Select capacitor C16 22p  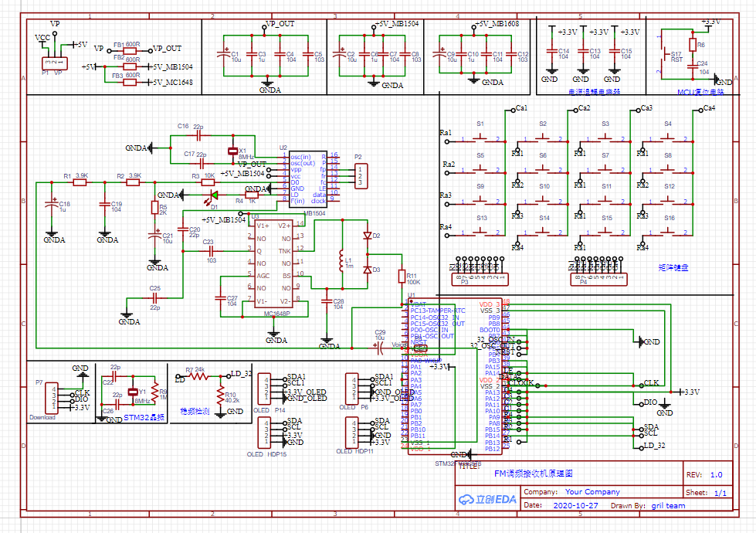click(x=198, y=135)
